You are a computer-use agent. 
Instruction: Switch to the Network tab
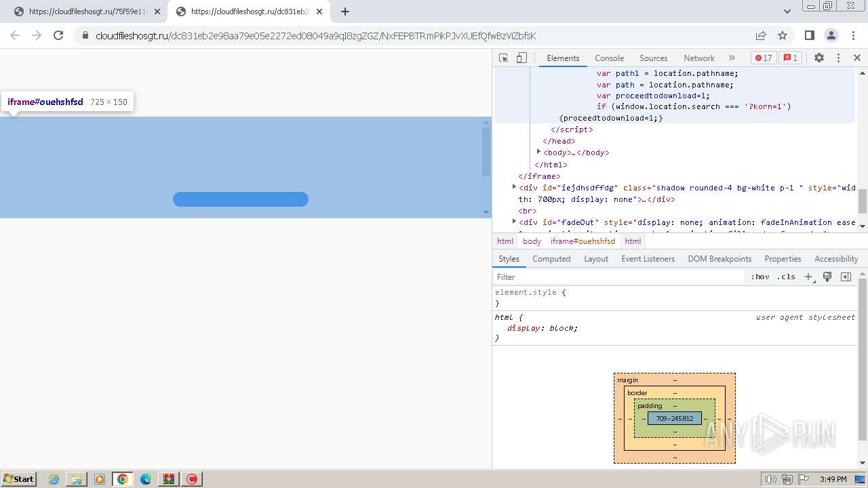coord(698,58)
